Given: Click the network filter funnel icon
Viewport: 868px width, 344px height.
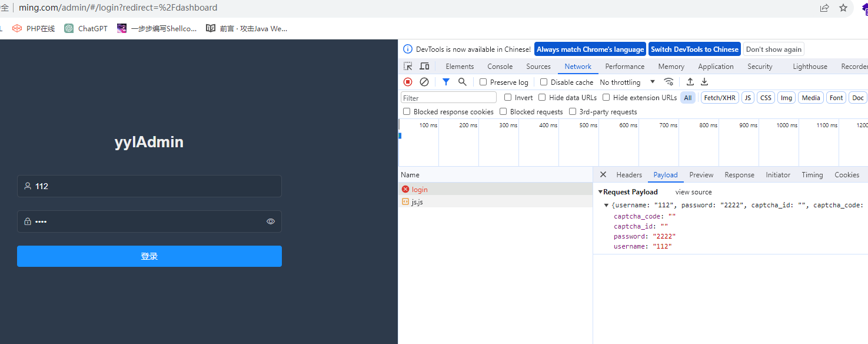Looking at the screenshot, I should pos(446,82).
